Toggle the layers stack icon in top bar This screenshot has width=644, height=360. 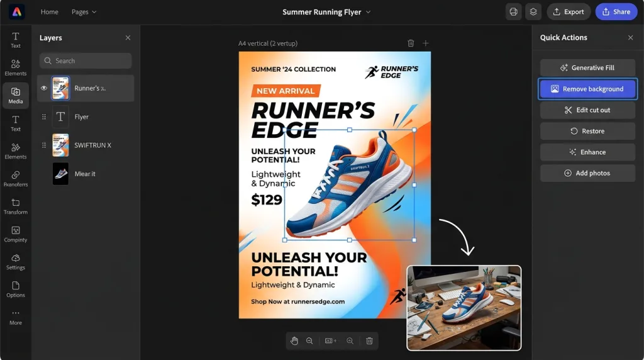click(x=533, y=12)
